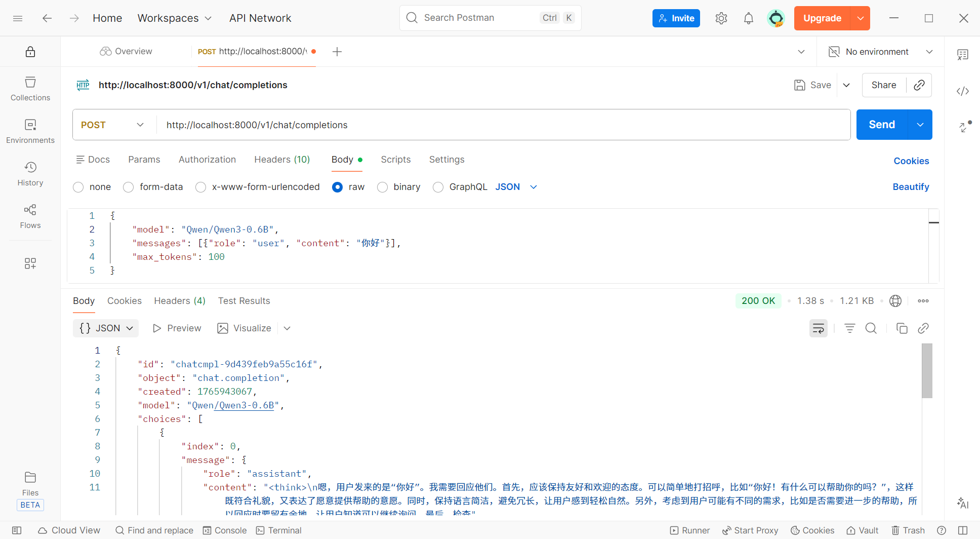Click the request URL input field
Image resolution: width=980 pixels, height=539 pixels.
coord(503,125)
